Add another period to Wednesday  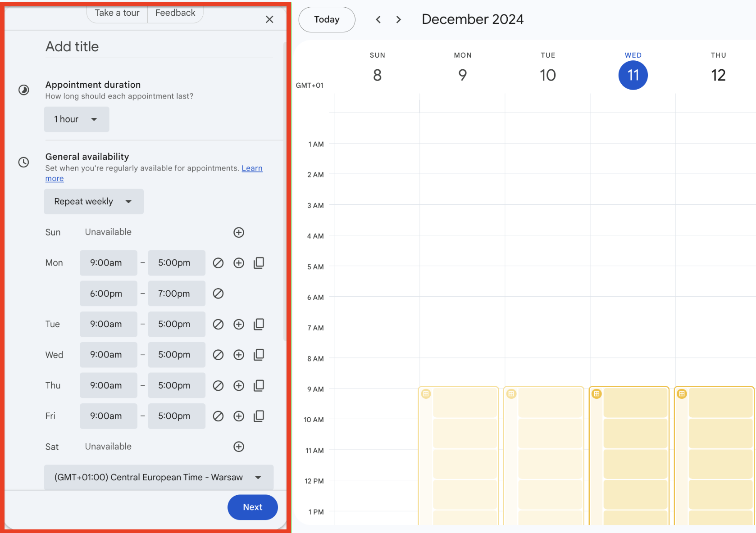(x=239, y=355)
